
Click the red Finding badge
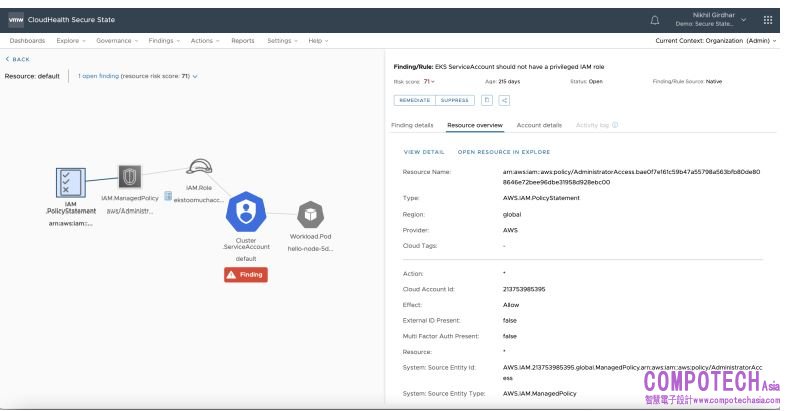pos(245,274)
